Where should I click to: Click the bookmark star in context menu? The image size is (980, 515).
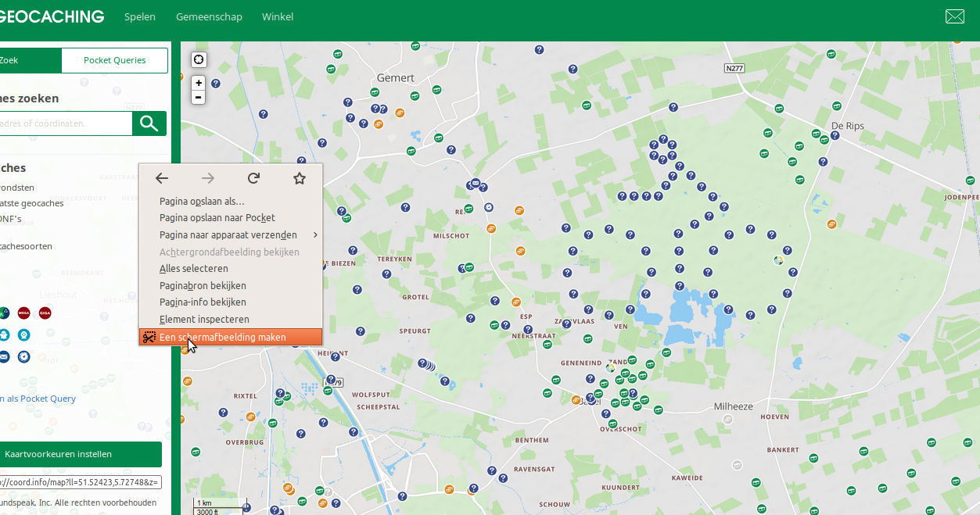(x=300, y=178)
